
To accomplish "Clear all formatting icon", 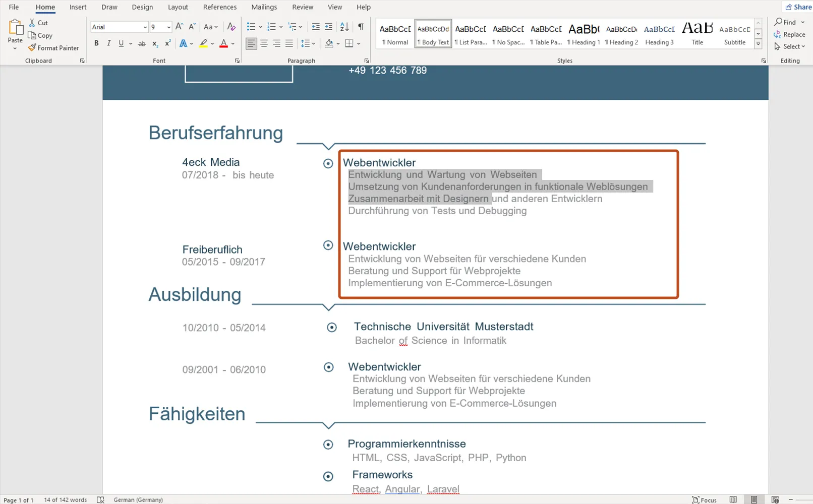I will coord(231,27).
